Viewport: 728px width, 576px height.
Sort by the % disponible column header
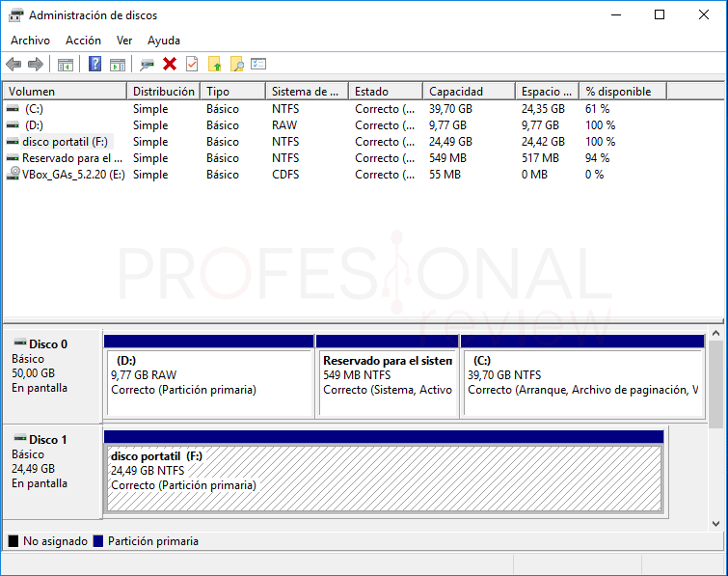pyautogui.click(x=623, y=92)
